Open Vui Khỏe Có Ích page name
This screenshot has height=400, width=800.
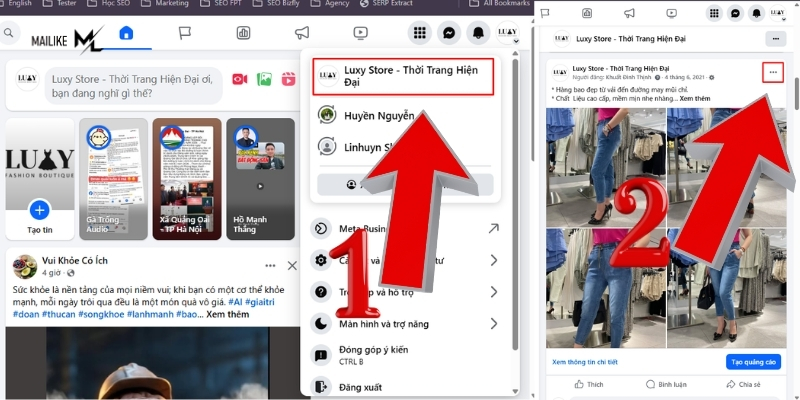tap(74, 261)
